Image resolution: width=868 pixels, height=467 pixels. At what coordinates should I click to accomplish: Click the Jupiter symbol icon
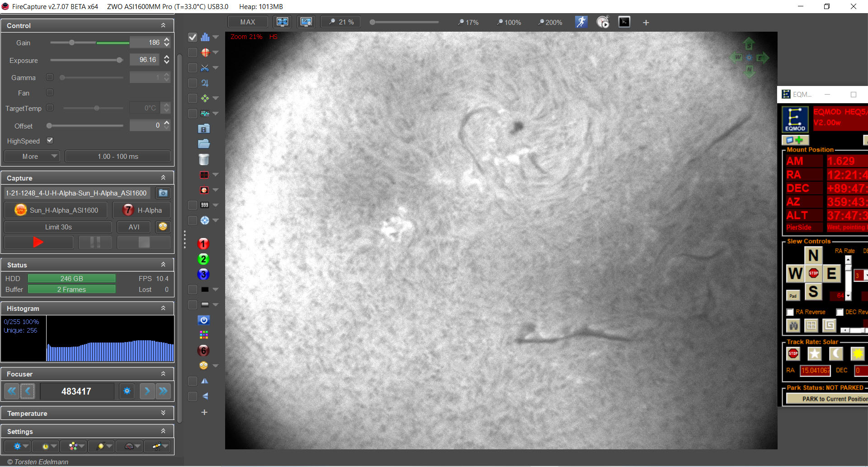pos(205,83)
